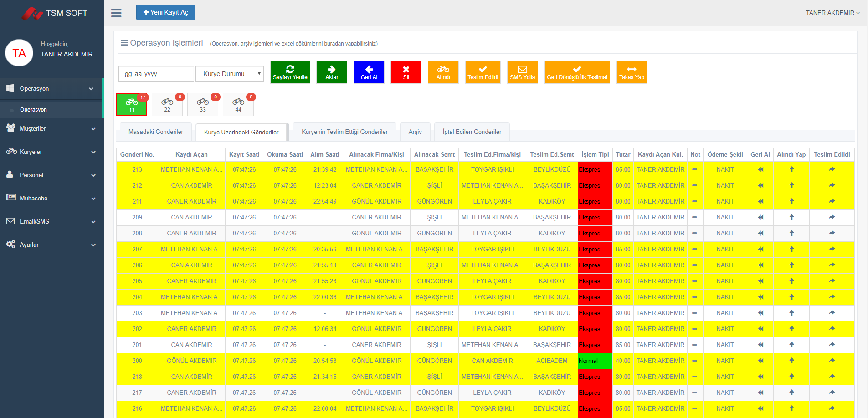Image resolution: width=868 pixels, height=418 pixels.
Task: Open the Kurye Durumu dropdown
Action: point(230,74)
